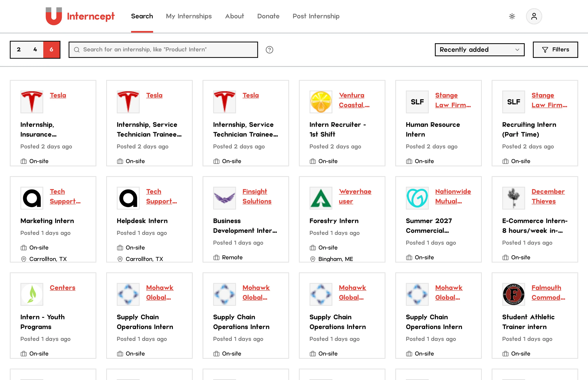Click the search help question mark icon

pyautogui.click(x=269, y=50)
